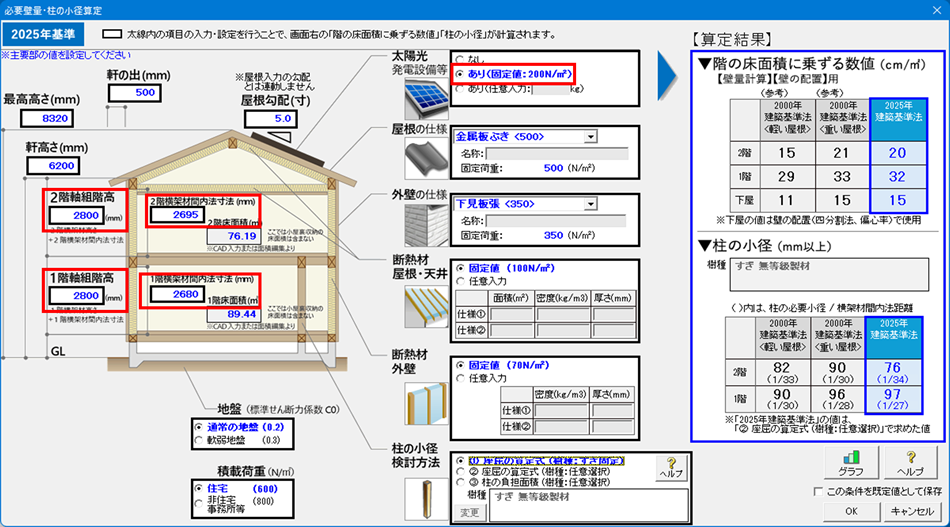Click 2階床面積 field 76.19
The height and width of the screenshot is (527, 950).
coord(233,236)
